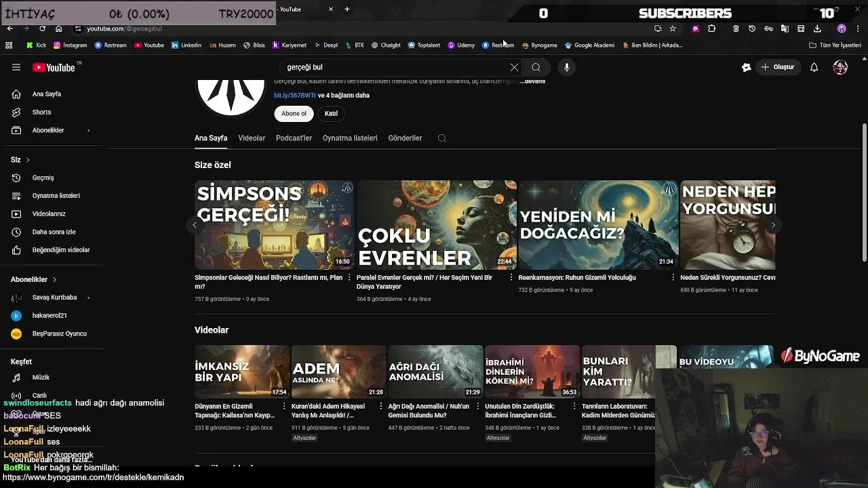
Task: Open Ana Sayfa in sidebar
Action: 46,94
